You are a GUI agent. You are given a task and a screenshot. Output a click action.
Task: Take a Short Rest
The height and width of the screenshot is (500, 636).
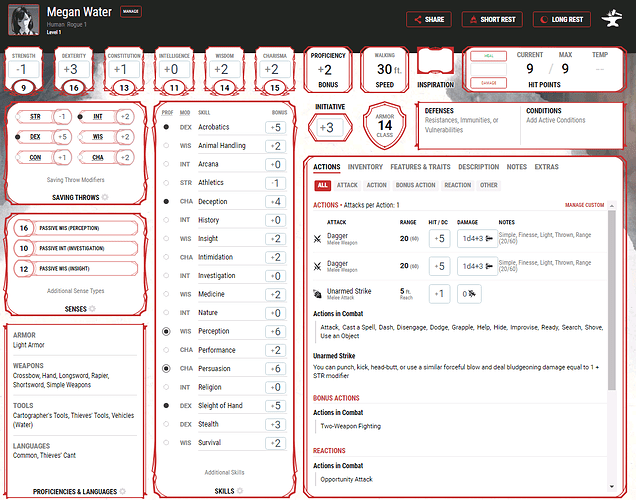[492, 19]
